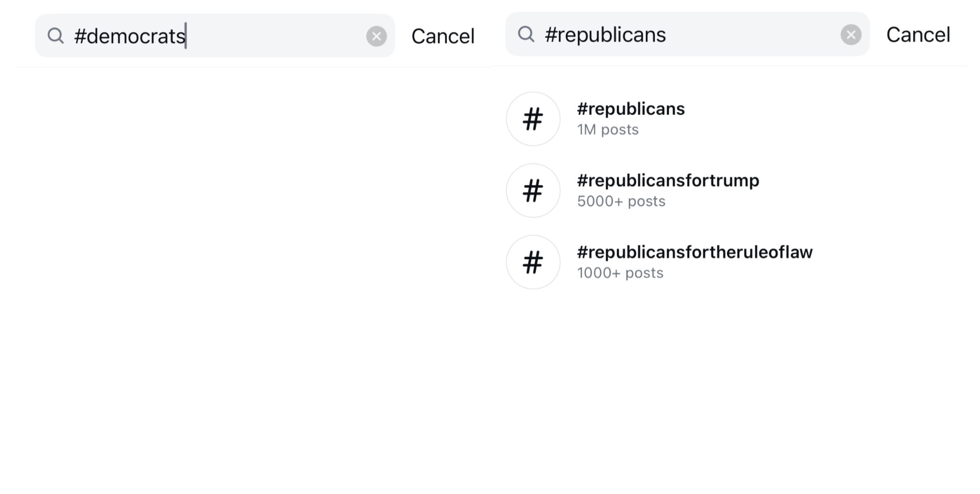Click the magnifier icon in #democrats search bar
Image resolution: width=980 pixels, height=494 pixels.
(56, 36)
